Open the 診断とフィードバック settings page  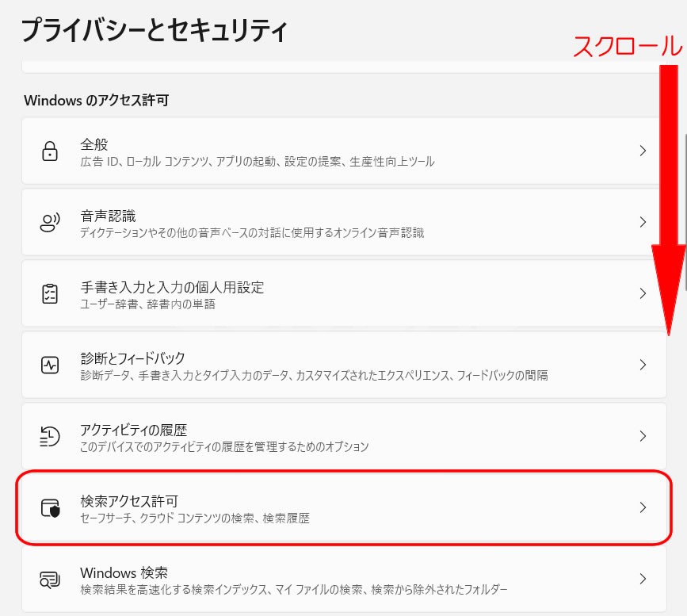click(x=341, y=365)
